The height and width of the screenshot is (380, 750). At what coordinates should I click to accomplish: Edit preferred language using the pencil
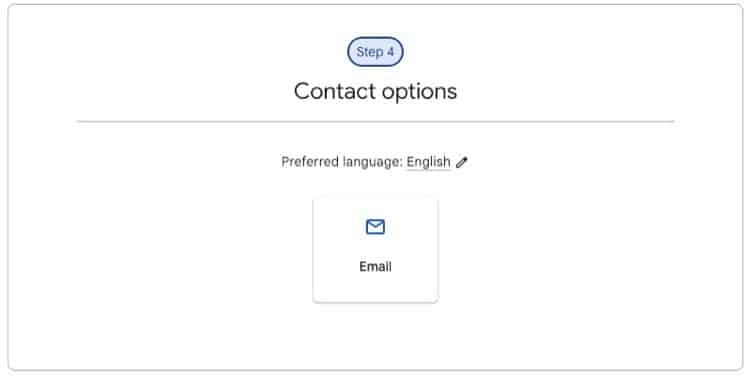pyautogui.click(x=462, y=162)
